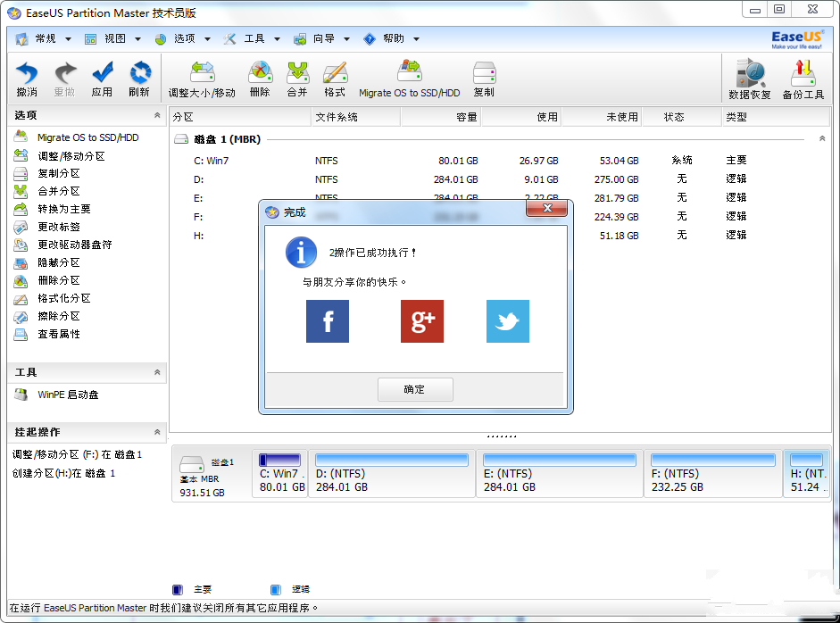840x623 pixels.
Task: Select 更改标签 in the sidebar
Action: pos(47,227)
